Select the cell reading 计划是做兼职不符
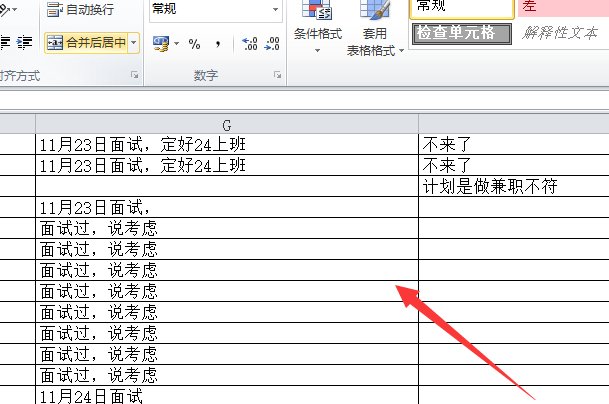 514,186
